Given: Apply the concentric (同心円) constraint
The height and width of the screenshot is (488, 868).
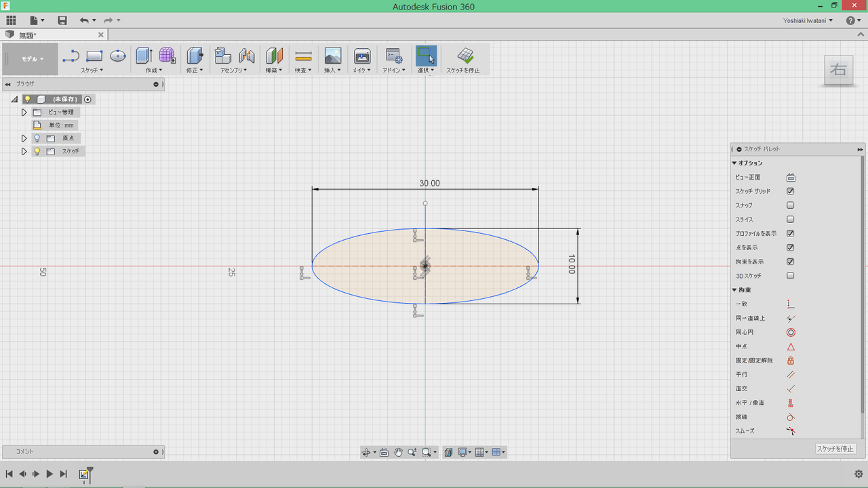Looking at the screenshot, I should (791, 332).
